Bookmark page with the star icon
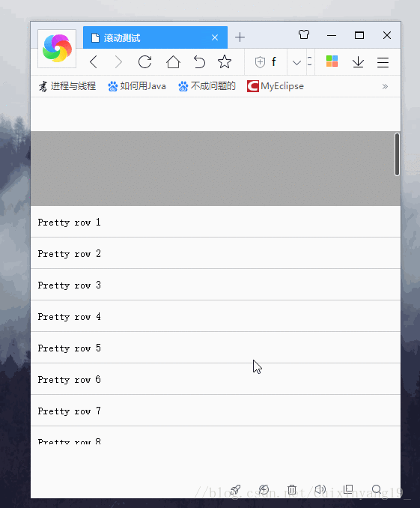Viewport: 420px width, 508px height. (x=225, y=61)
